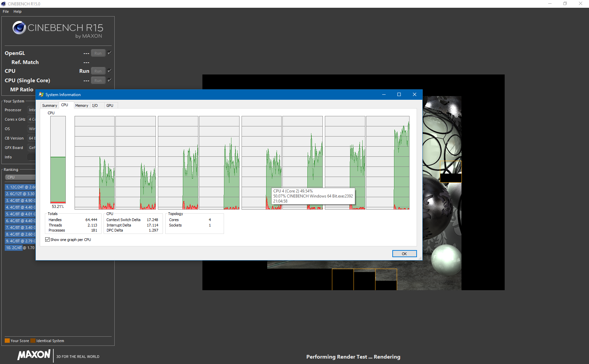Select ranking entry 5. 4C/8T @ 4.01
The height and width of the screenshot is (364, 589).
coord(20,214)
